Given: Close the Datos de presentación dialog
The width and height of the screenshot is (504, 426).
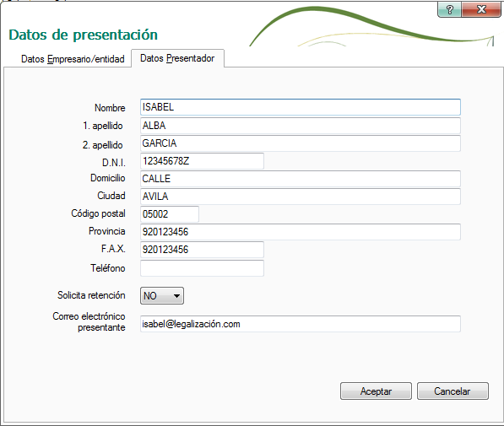Looking at the screenshot, I should tap(481, 9).
